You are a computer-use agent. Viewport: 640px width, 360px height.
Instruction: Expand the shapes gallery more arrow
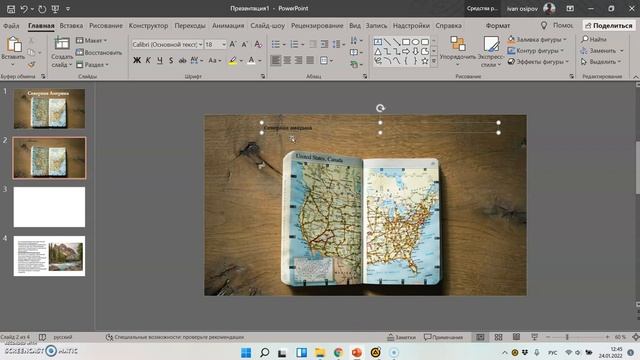(434, 61)
